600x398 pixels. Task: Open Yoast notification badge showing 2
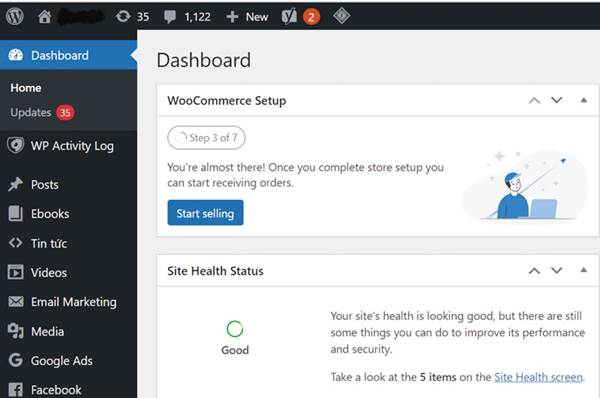(x=311, y=17)
